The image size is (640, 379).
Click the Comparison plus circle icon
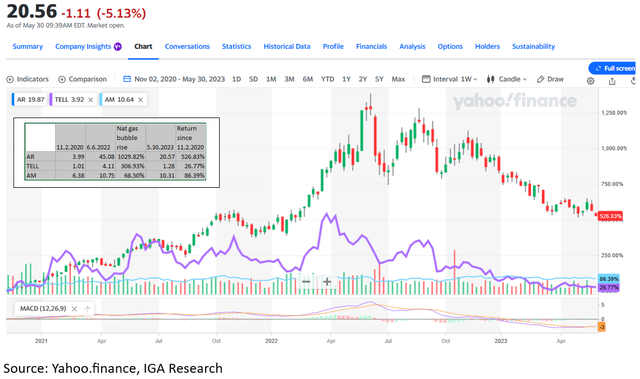(x=62, y=79)
